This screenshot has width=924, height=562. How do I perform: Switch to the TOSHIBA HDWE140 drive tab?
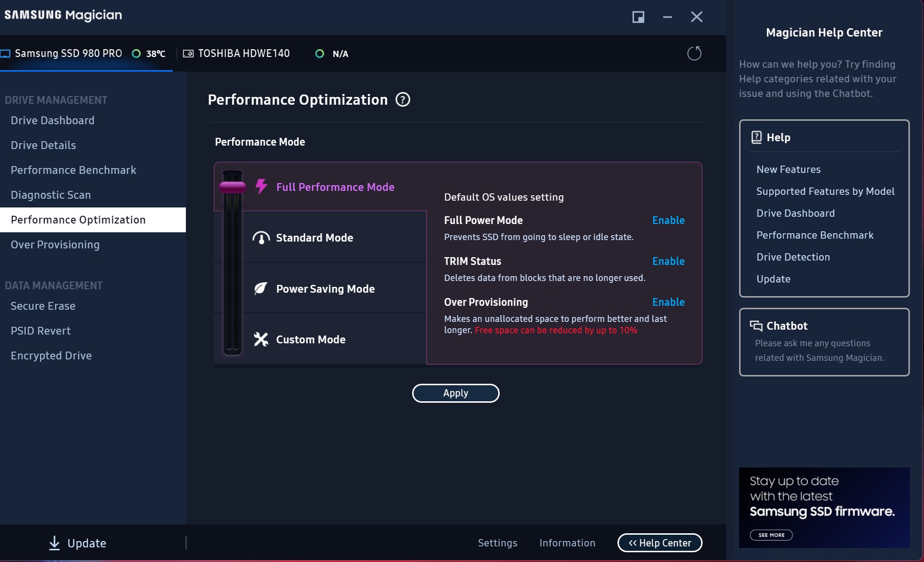pyautogui.click(x=243, y=54)
